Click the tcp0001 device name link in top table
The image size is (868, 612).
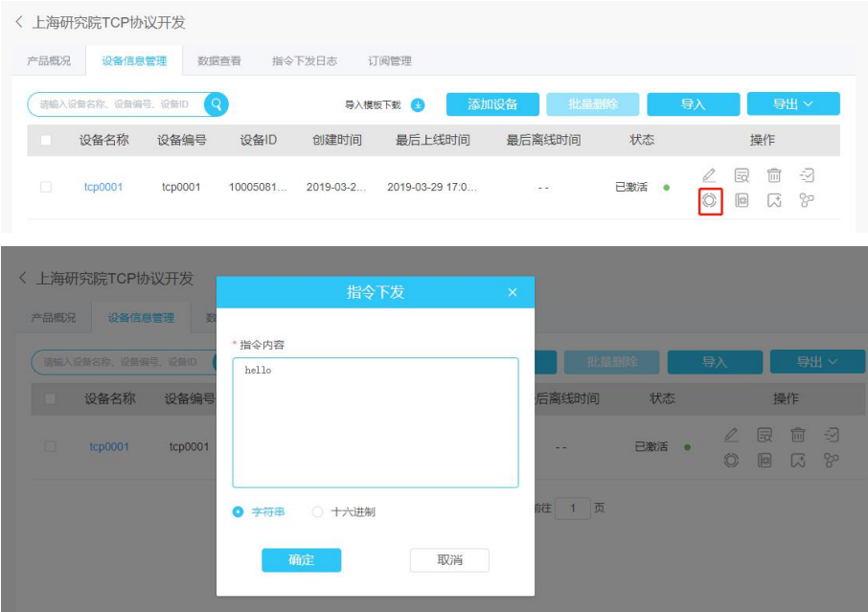tap(103, 187)
